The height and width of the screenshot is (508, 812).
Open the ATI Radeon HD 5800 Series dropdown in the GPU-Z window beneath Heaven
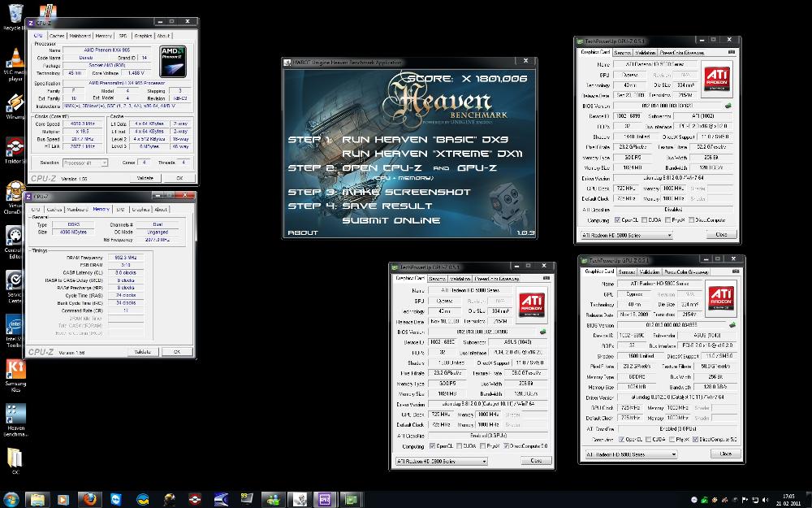441,461
